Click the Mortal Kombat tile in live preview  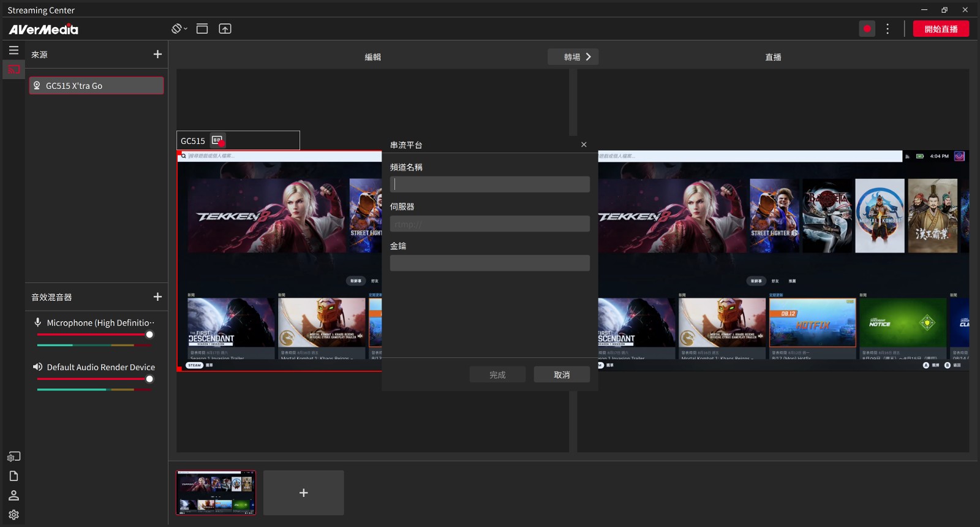coord(880,216)
